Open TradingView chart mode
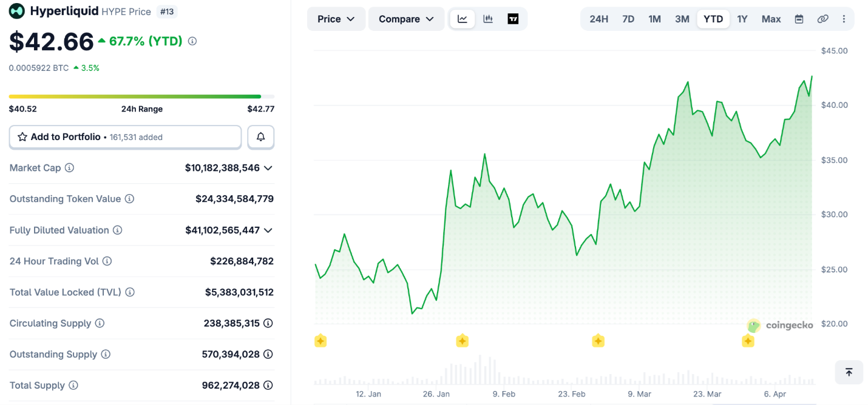This screenshot has height=405, width=868. [513, 19]
